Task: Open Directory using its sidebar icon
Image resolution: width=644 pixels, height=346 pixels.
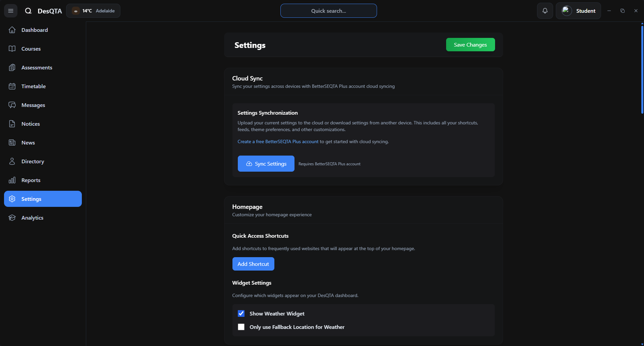Action: [12, 161]
